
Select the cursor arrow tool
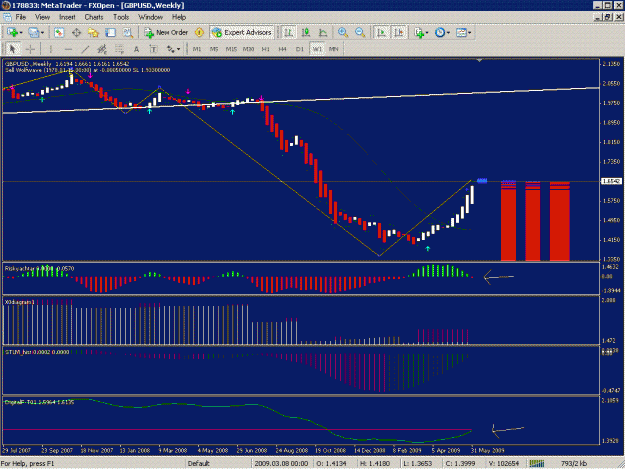12,49
